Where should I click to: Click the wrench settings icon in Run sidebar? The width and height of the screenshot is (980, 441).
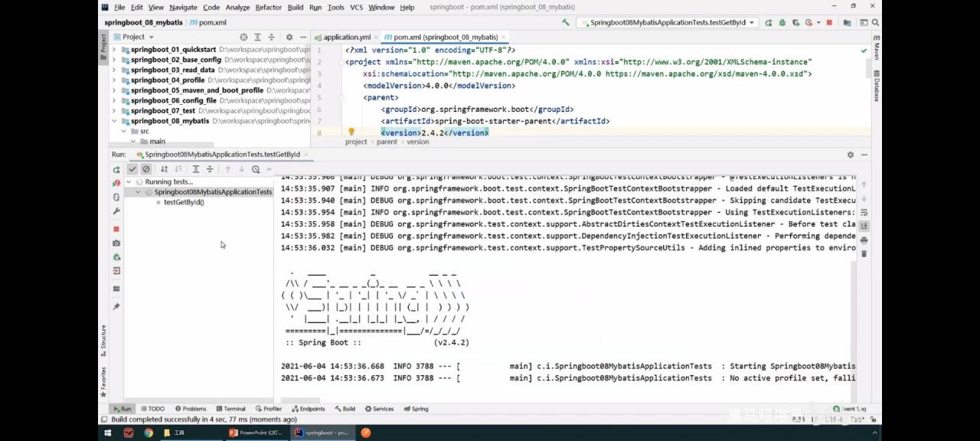[116, 211]
